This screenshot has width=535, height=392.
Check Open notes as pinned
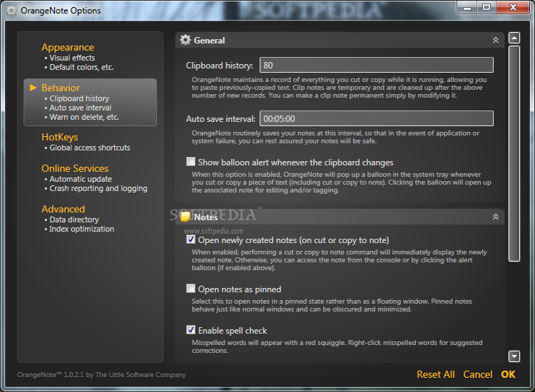point(190,289)
